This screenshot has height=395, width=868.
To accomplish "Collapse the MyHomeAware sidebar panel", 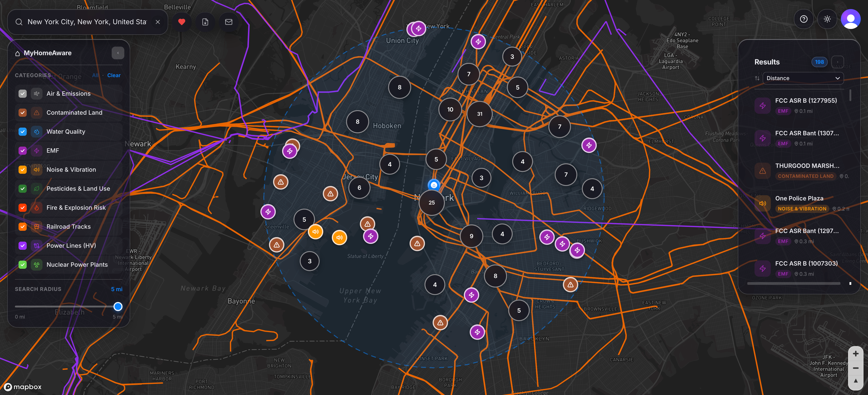I will pos(118,53).
